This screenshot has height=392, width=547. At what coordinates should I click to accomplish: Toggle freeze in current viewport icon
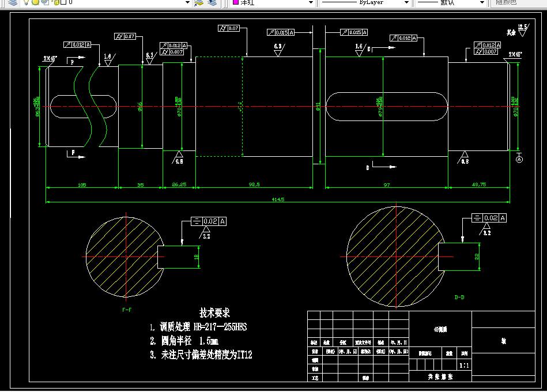(45, 2)
